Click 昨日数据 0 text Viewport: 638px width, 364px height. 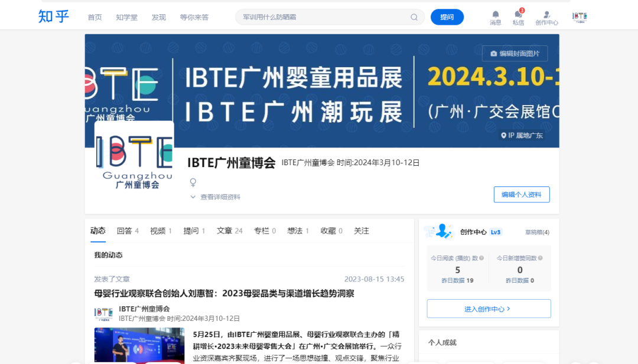click(520, 280)
